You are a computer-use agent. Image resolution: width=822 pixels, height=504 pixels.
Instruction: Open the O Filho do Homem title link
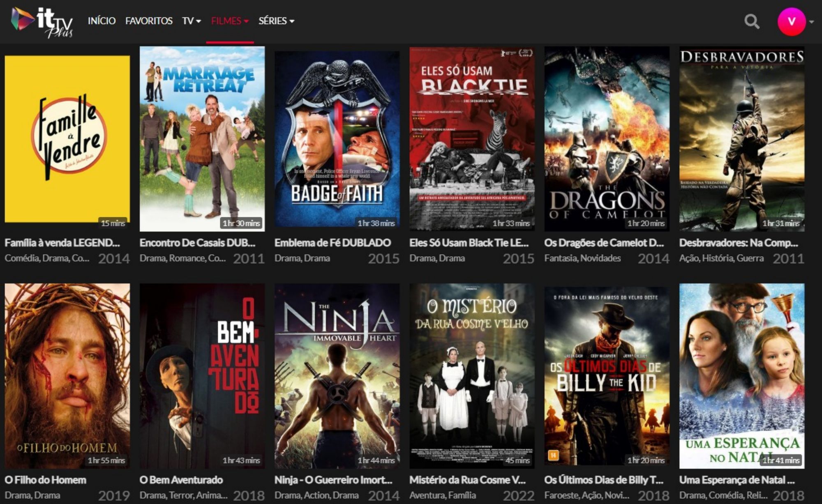coord(46,480)
